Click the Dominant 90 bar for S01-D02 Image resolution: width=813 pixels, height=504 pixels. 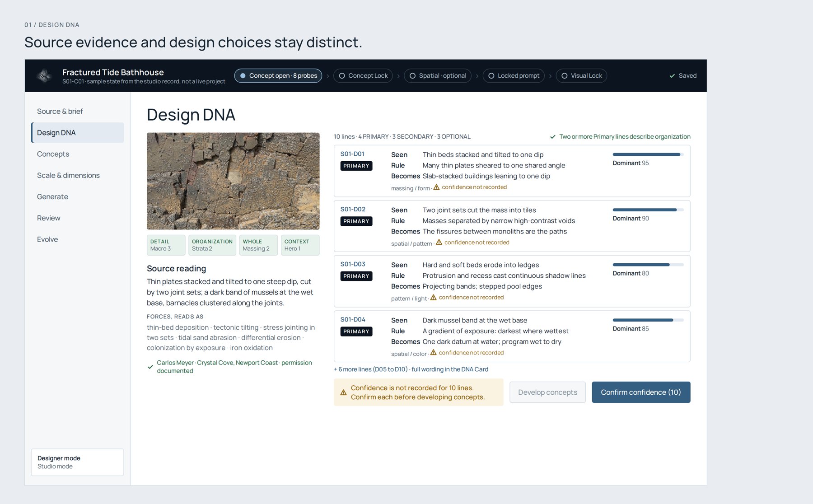click(648, 210)
